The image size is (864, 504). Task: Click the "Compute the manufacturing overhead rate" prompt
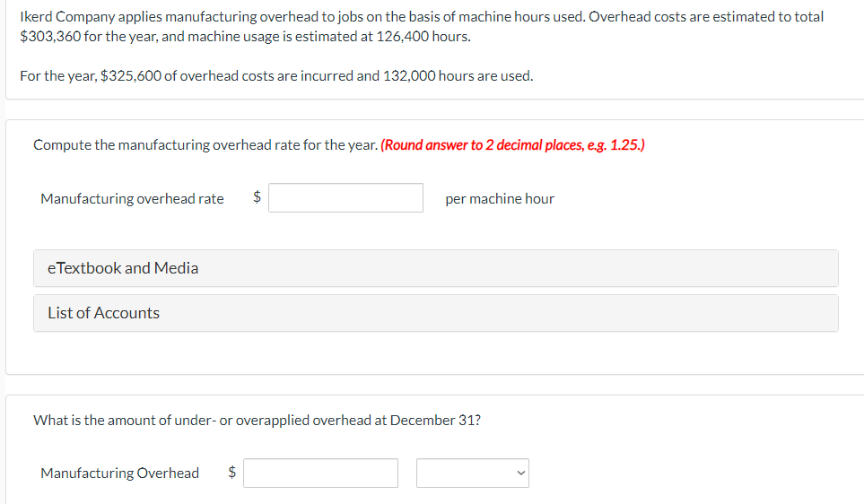click(205, 144)
